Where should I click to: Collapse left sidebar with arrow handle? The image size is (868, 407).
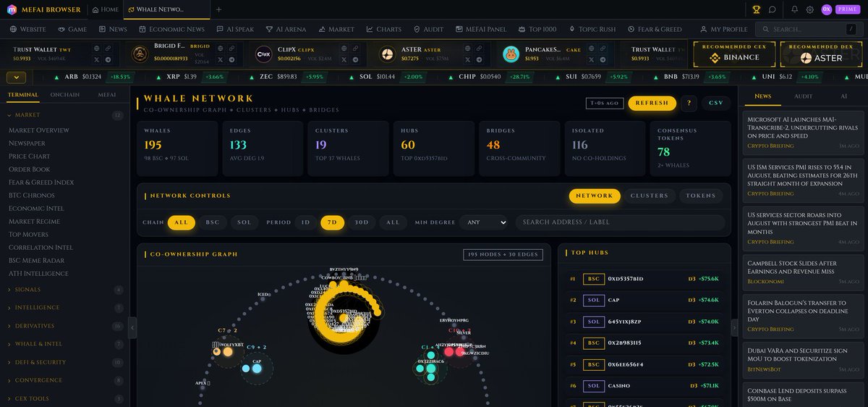(132, 327)
